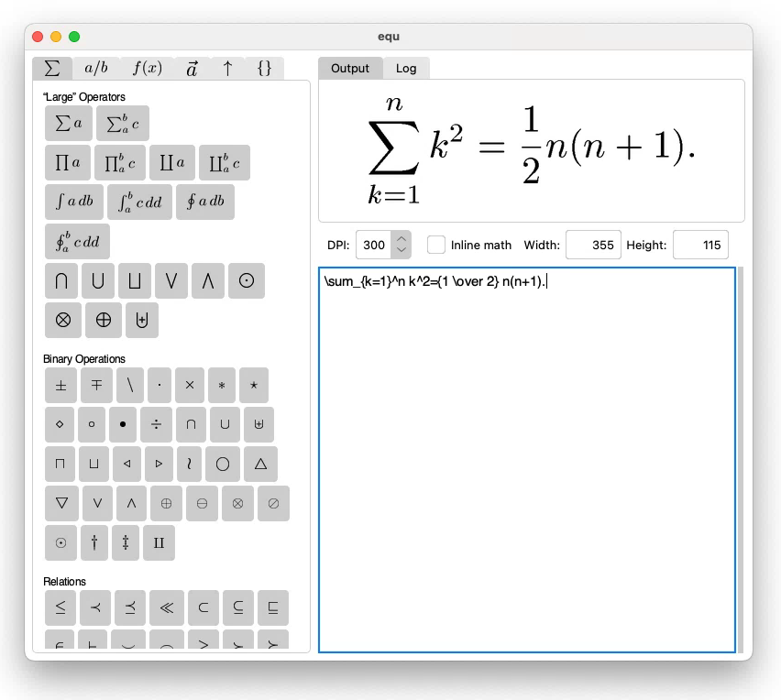The image size is (781, 700).
Task: Insert the amalgamation symbol
Action: click(159, 542)
